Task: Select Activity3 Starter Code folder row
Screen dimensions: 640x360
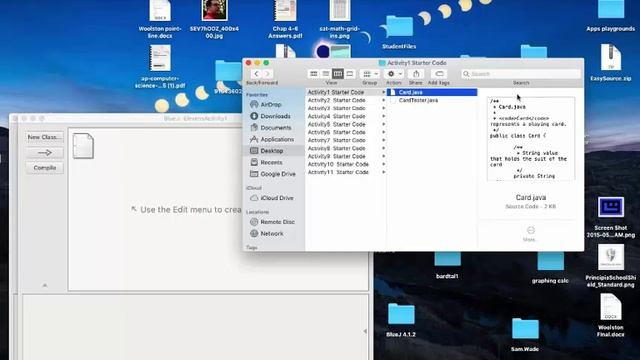Action: (x=346, y=108)
